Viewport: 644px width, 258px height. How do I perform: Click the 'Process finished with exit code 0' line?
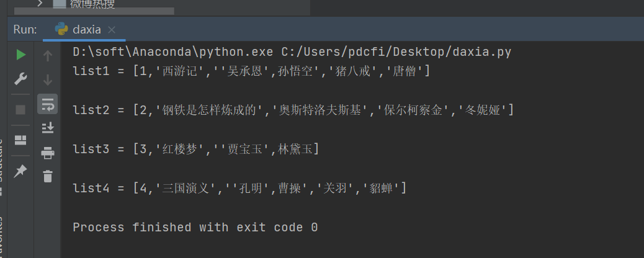(195, 228)
